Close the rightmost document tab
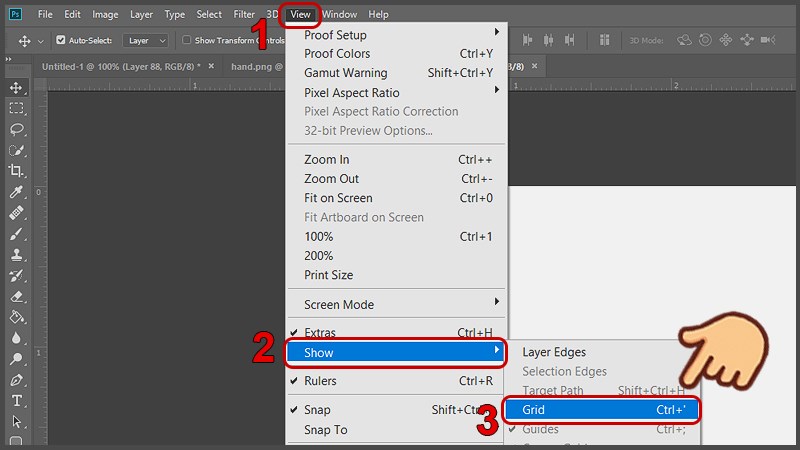Viewport: 800px width, 450px height. [x=537, y=67]
